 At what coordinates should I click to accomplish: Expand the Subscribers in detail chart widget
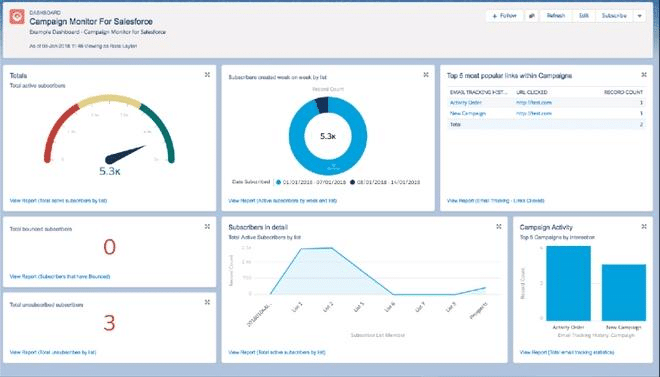click(x=499, y=226)
